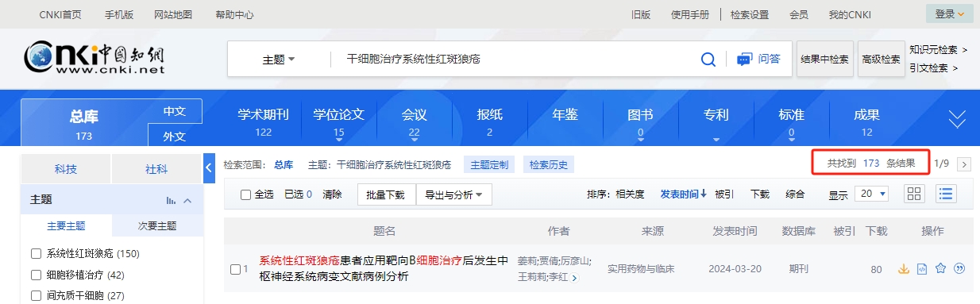Click the 主题定制 button
Image resolution: width=980 pixels, height=304 pixels.
tap(489, 165)
